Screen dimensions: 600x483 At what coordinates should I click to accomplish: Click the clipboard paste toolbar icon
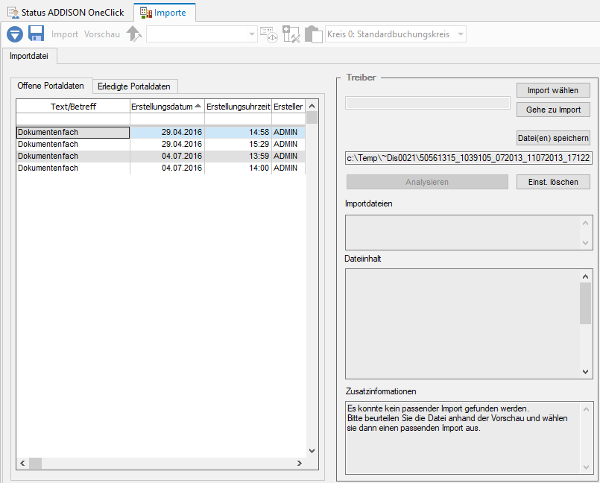314,34
